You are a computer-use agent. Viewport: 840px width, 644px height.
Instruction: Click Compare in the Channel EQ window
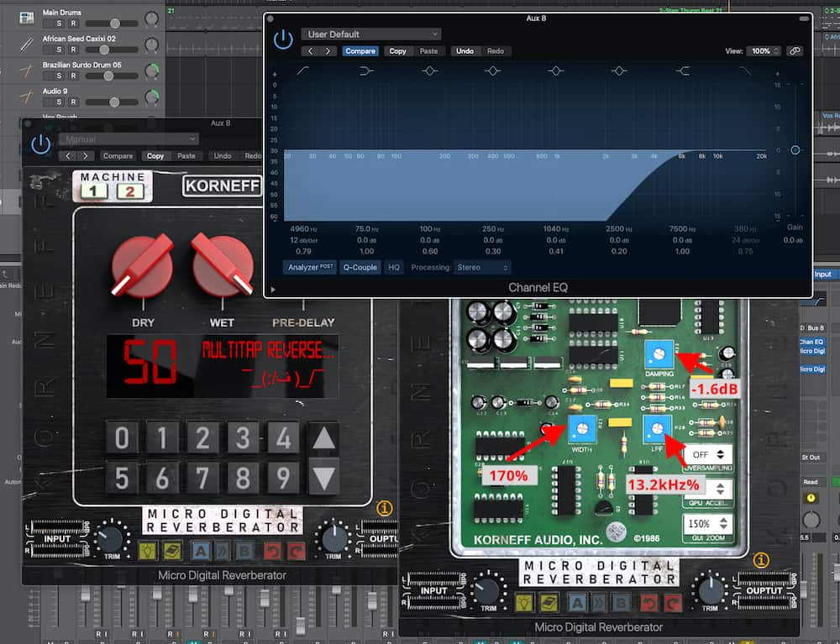[360, 51]
